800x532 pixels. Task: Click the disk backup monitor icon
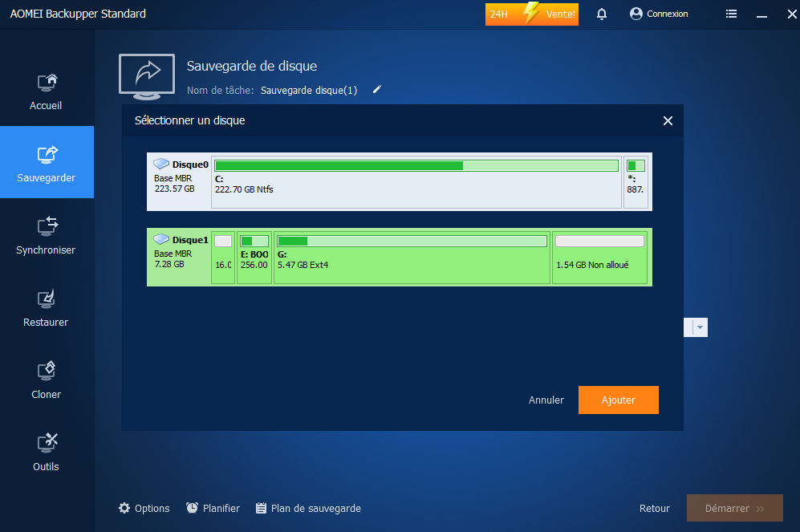(x=147, y=76)
